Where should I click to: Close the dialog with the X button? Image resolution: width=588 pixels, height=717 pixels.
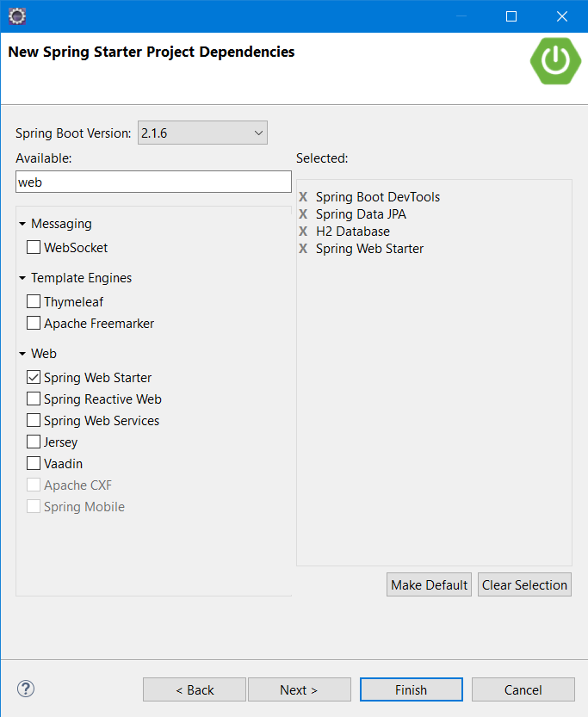pos(562,16)
